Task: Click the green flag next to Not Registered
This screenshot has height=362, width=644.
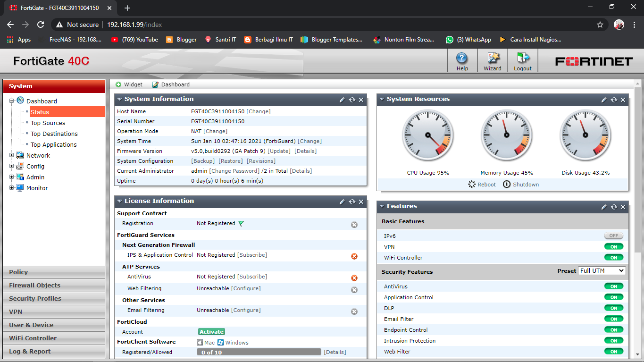Action: click(x=241, y=223)
